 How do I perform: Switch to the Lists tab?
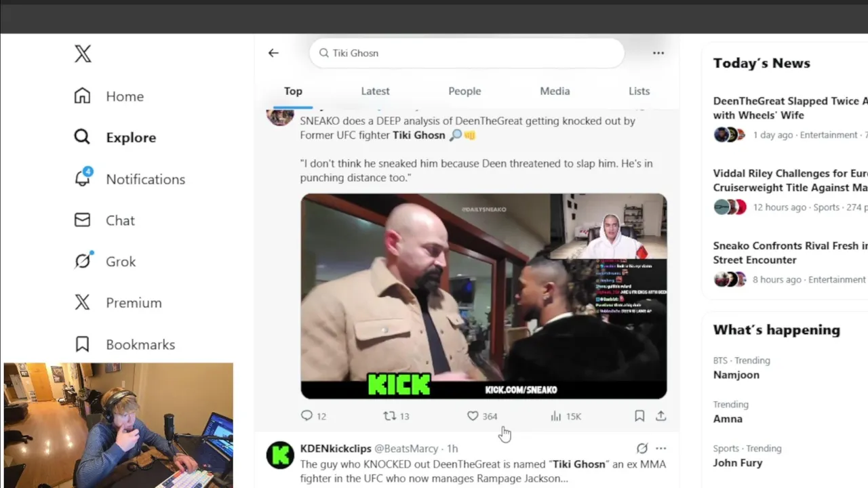(x=639, y=91)
